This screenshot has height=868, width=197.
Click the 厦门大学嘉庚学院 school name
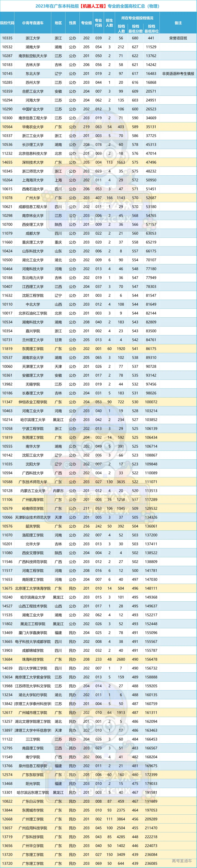point(33,633)
